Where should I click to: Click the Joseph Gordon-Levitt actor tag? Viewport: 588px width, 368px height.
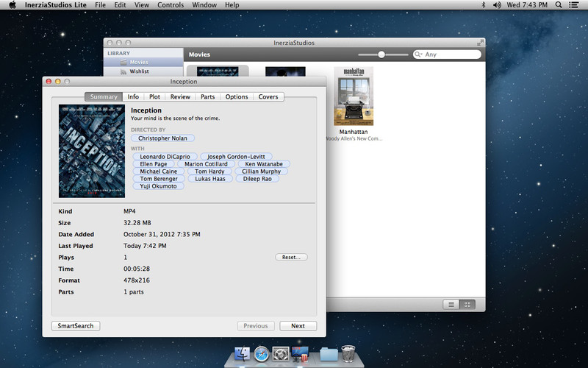[236, 157]
